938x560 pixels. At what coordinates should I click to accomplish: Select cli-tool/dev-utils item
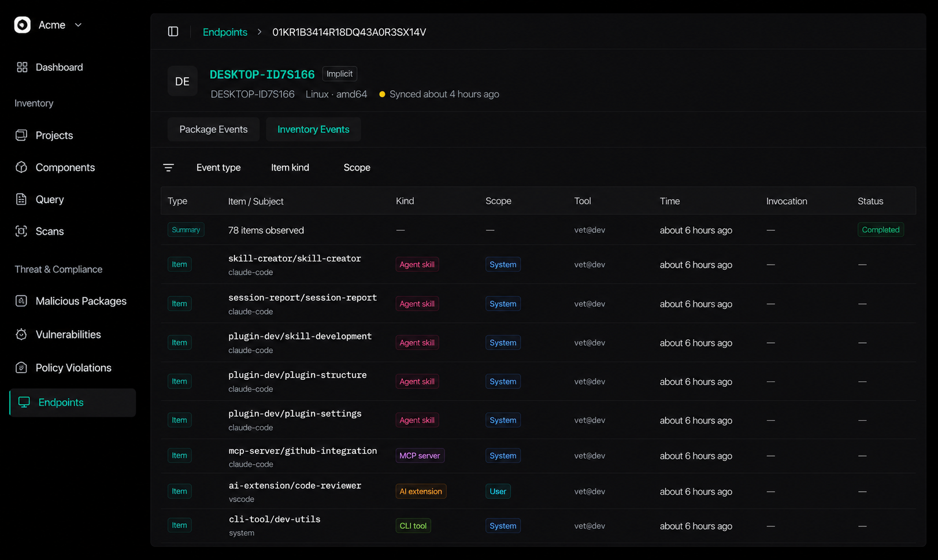coord(275,519)
